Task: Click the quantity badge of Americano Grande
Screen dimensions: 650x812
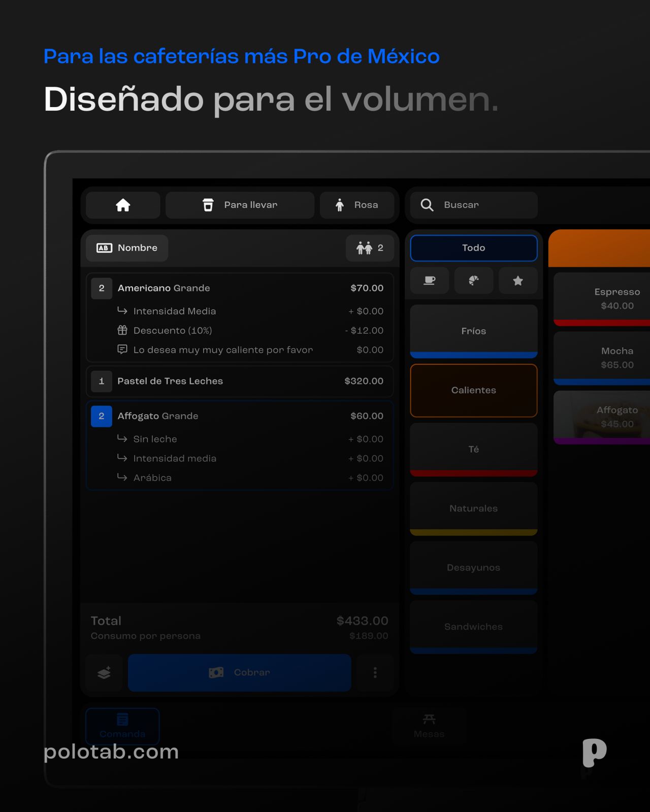Action: point(102,288)
